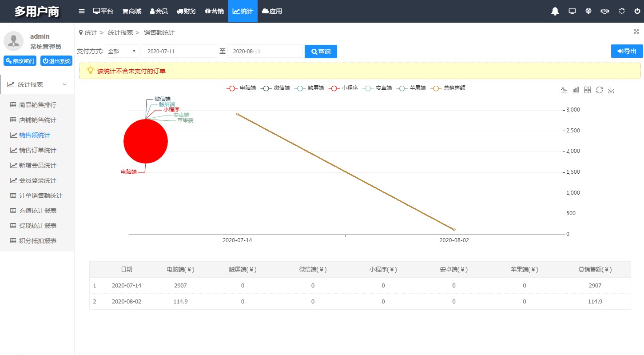Open the 支付方式 全部 dropdown
Image resolution: width=644 pixels, height=355 pixels.
pyautogui.click(x=123, y=51)
